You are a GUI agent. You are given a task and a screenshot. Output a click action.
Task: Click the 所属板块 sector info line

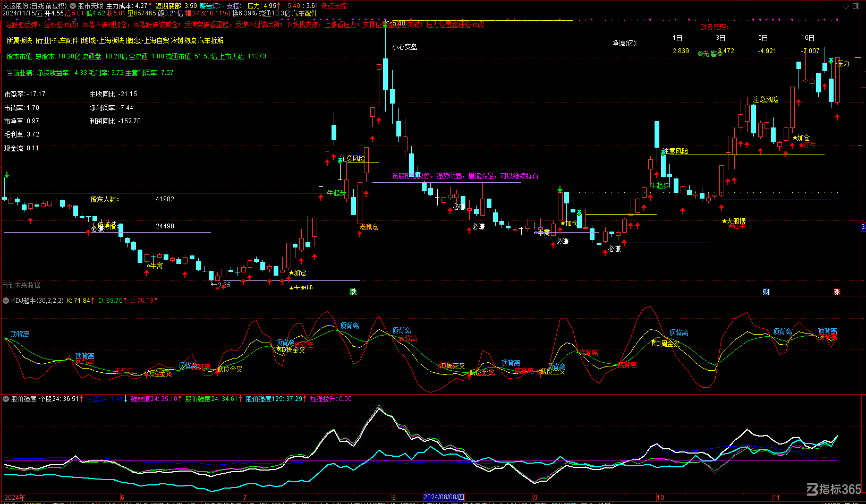pos(115,40)
